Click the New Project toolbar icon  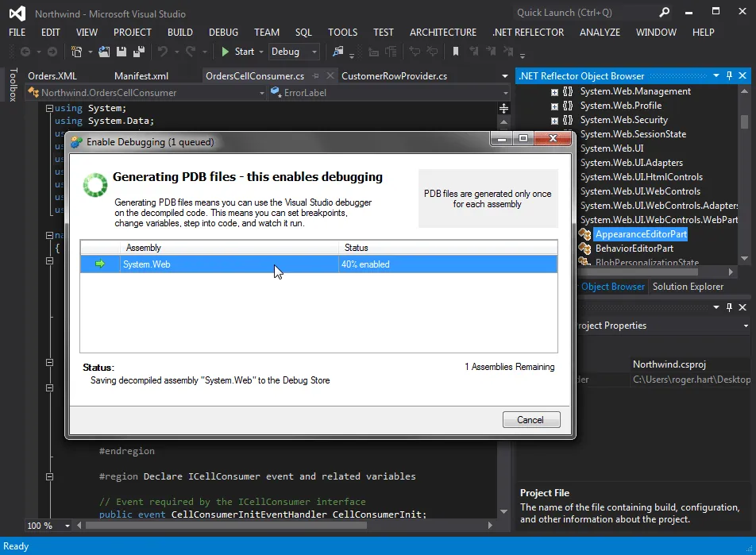(77, 52)
